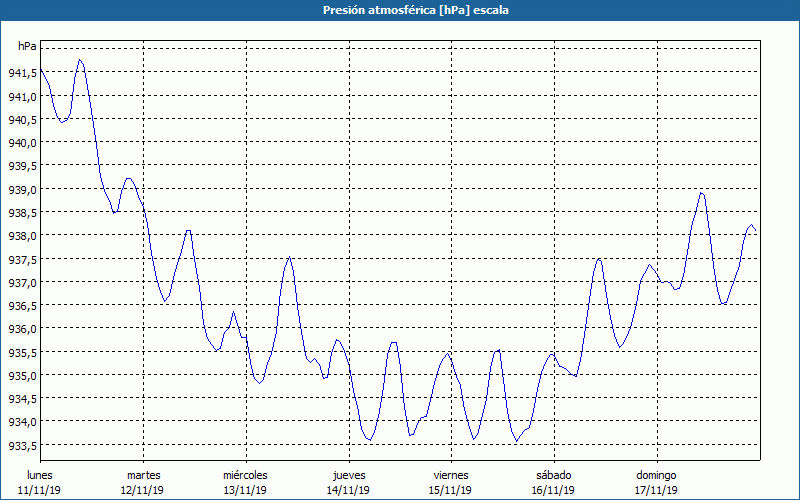
Task: Click the 936,0 axis value
Action: (x=22, y=329)
